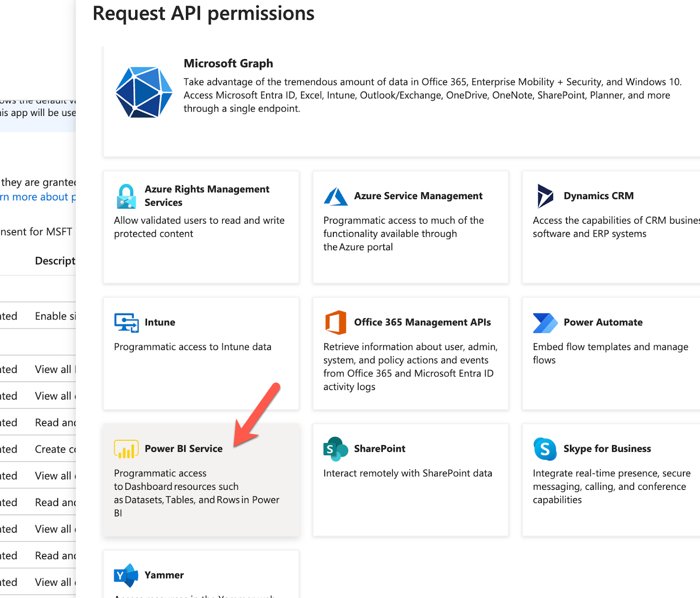The height and width of the screenshot is (598, 700).
Task: Click the Azure Service Management logo icon
Action: [x=336, y=196]
